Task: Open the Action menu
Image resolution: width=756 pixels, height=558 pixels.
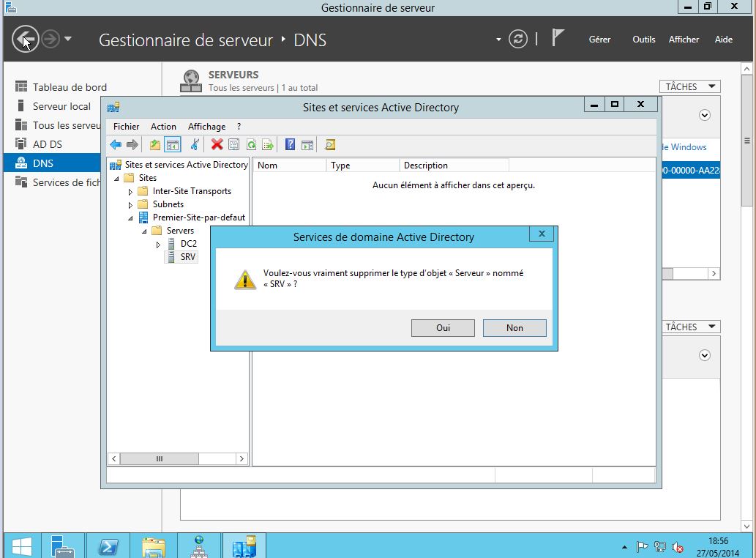Action: point(163,127)
